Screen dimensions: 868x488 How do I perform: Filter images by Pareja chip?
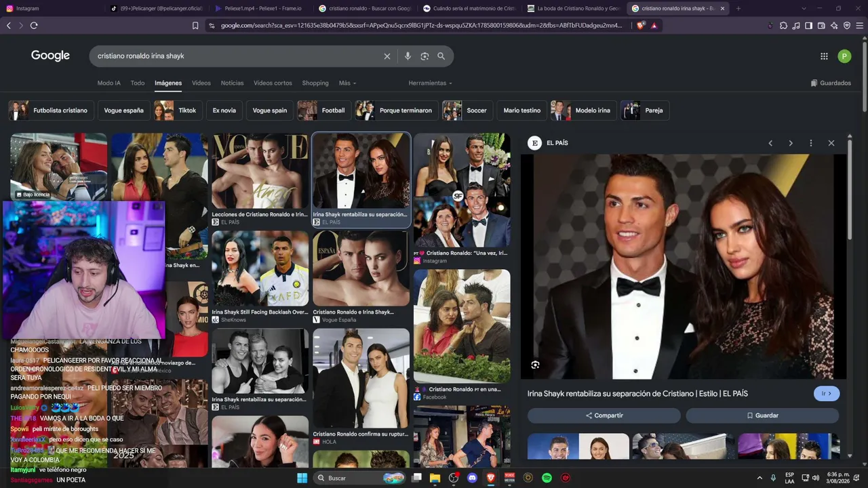pos(645,110)
